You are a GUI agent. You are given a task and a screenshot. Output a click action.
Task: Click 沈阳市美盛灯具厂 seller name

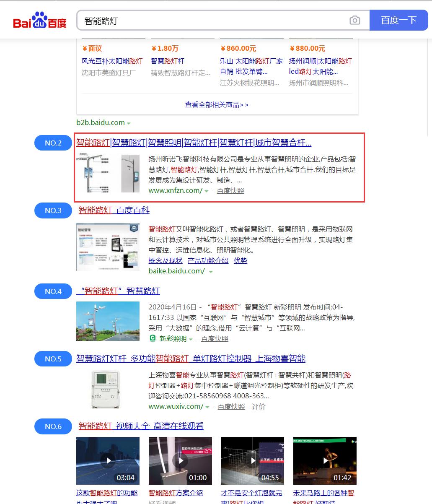pos(109,73)
